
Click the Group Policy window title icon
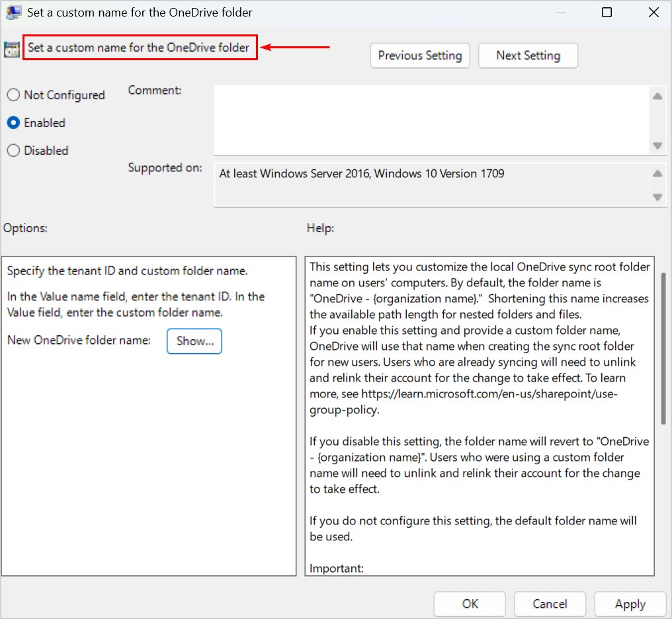click(x=13, y=12)
